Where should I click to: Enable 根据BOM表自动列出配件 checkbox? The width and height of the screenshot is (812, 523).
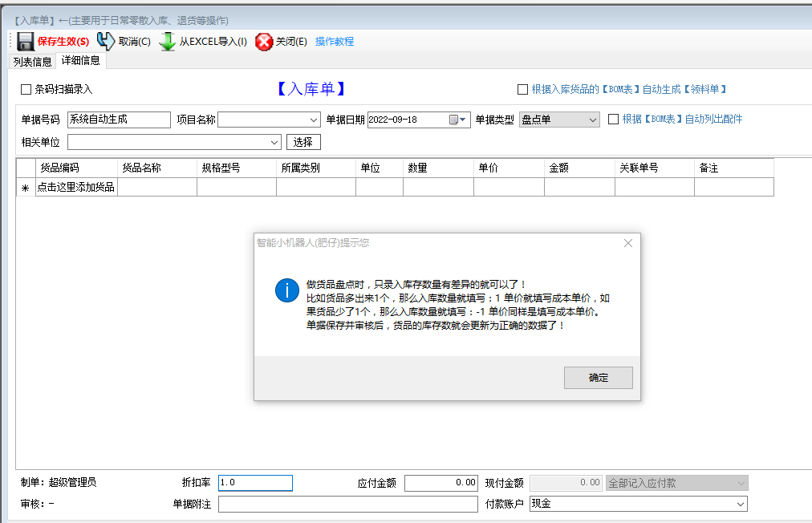coord(613,118)
